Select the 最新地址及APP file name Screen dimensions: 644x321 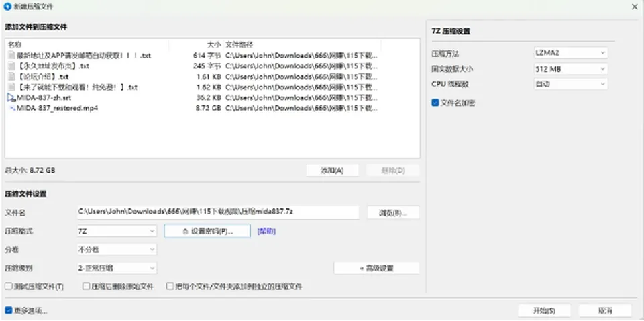pos(84,56)
